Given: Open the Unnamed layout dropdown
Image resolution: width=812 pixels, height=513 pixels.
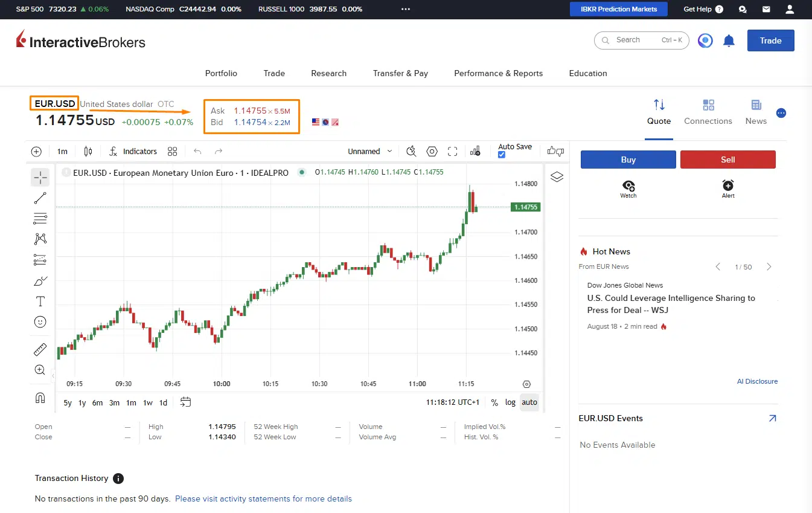Looking at the screenshot, I should point(370,152).
